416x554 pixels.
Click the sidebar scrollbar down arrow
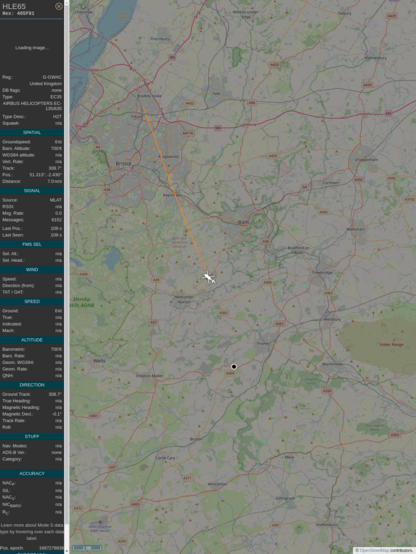click(67, 551)
